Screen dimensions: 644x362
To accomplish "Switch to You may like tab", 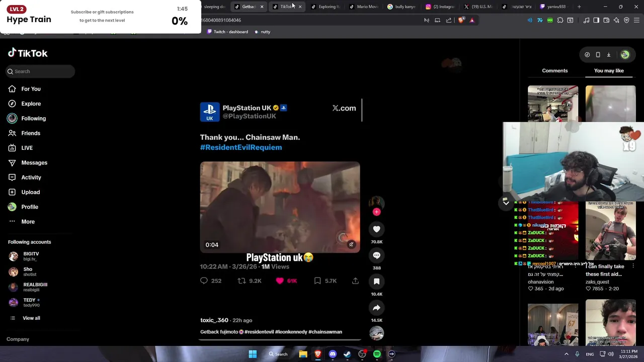I will coord(609,71).
